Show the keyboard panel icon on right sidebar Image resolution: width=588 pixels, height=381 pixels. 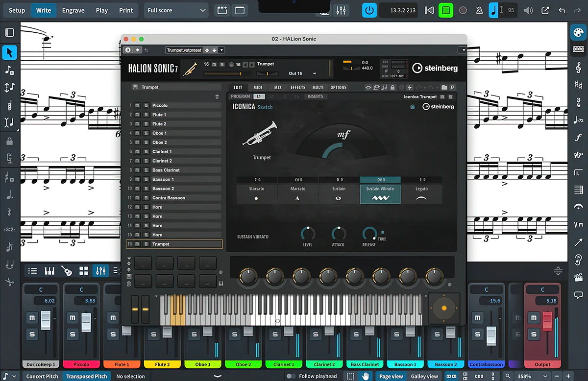[x=578, y=49]
